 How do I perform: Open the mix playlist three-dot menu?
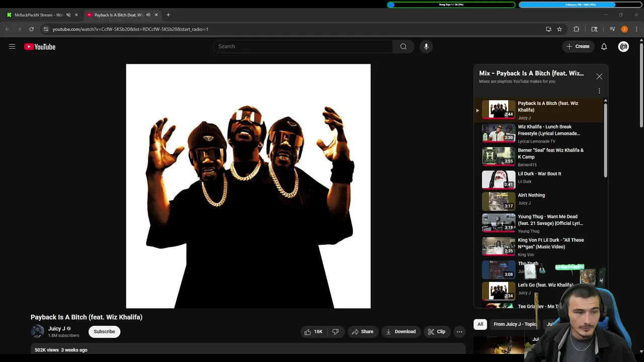click(599, 91)
